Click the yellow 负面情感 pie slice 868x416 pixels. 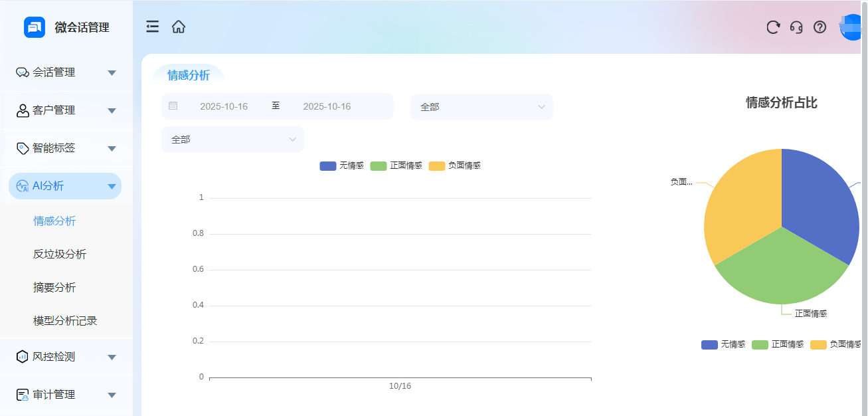click(740, 203)
